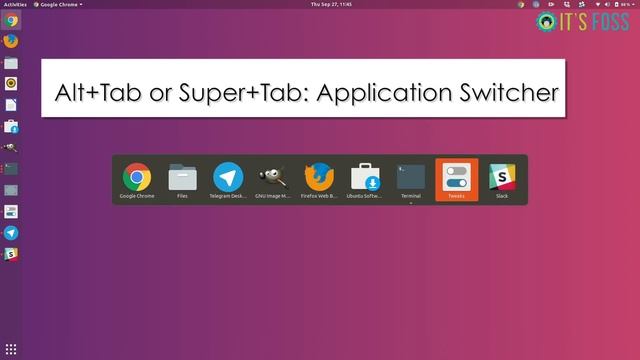
Task: Click the Wi-Fi network indicator
Action: click(x=598, y=4)
